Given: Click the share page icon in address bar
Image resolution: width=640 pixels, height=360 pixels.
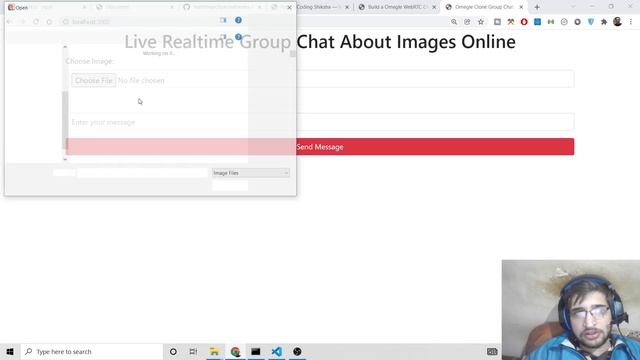Looking at the screenshot, I should pyautogui.click(x=467, y=22).
